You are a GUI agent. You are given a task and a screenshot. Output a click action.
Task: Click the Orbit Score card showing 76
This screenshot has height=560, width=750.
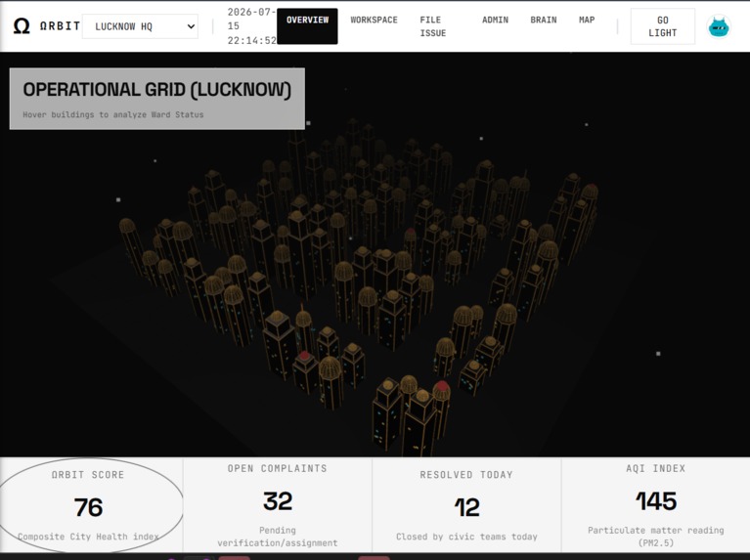pos(91,504)
